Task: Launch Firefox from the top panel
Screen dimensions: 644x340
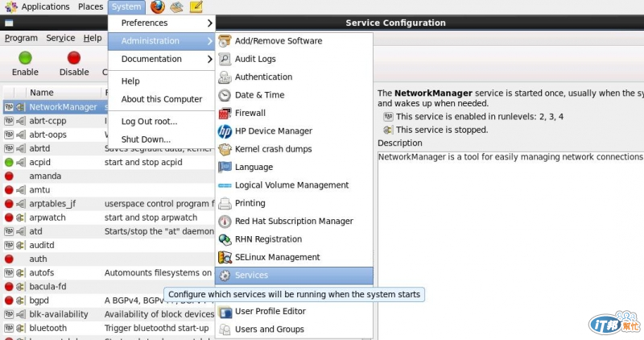Action: pos(158,7)
